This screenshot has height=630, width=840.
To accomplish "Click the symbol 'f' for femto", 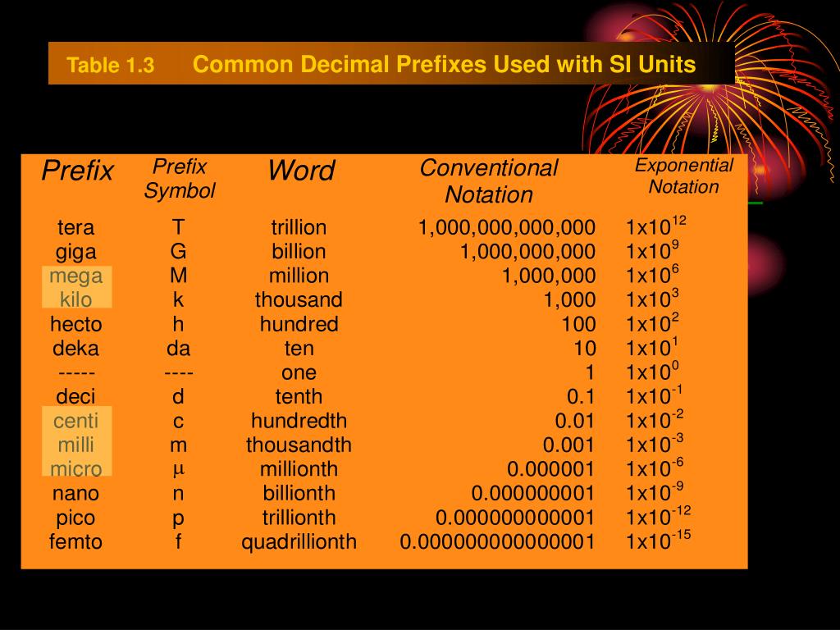I will (x=178, y=541).
